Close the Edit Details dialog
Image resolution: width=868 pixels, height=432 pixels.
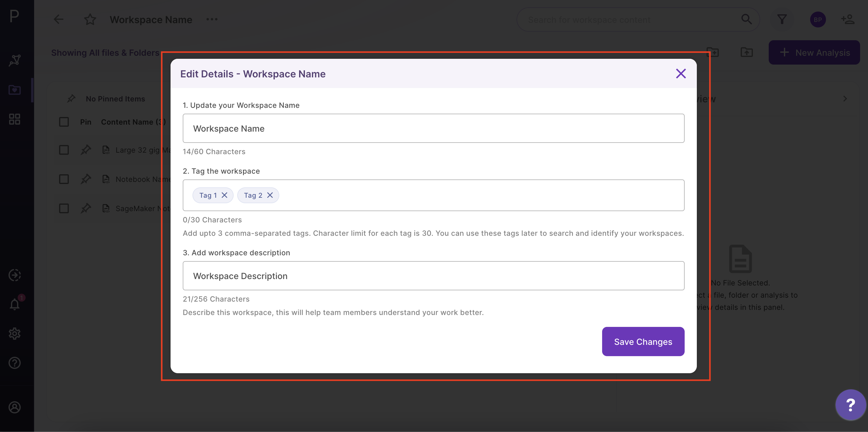pyautogui.click(x=681, y=73)
